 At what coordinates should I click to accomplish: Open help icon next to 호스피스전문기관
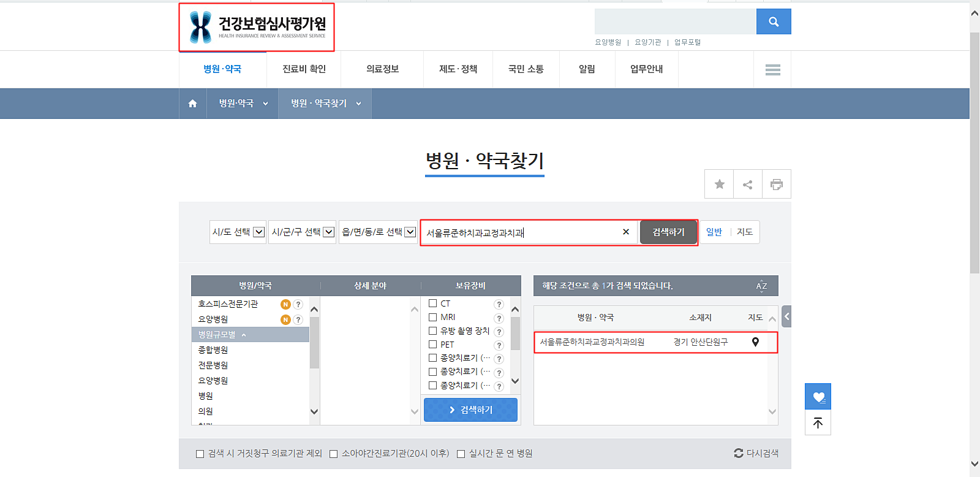(x=298, y=304)
